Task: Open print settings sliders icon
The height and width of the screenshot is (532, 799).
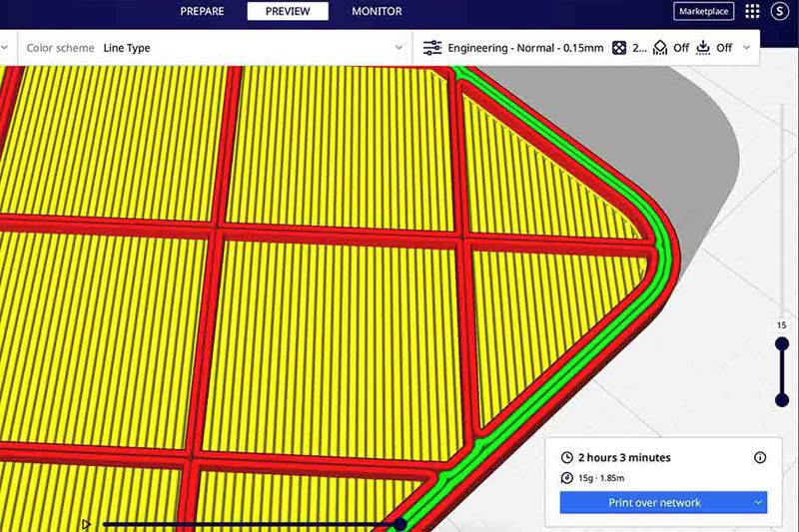Action: [x=432, y=48]
